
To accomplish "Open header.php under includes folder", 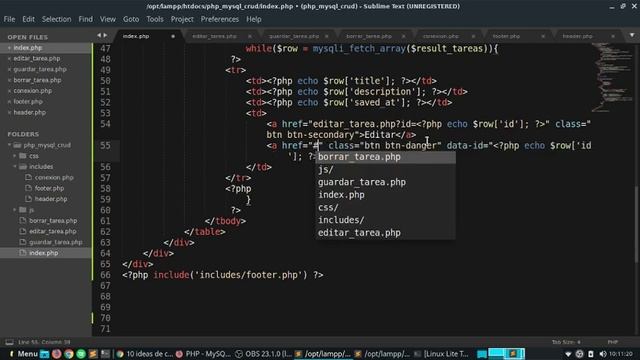I will click(x=51, y=199).
